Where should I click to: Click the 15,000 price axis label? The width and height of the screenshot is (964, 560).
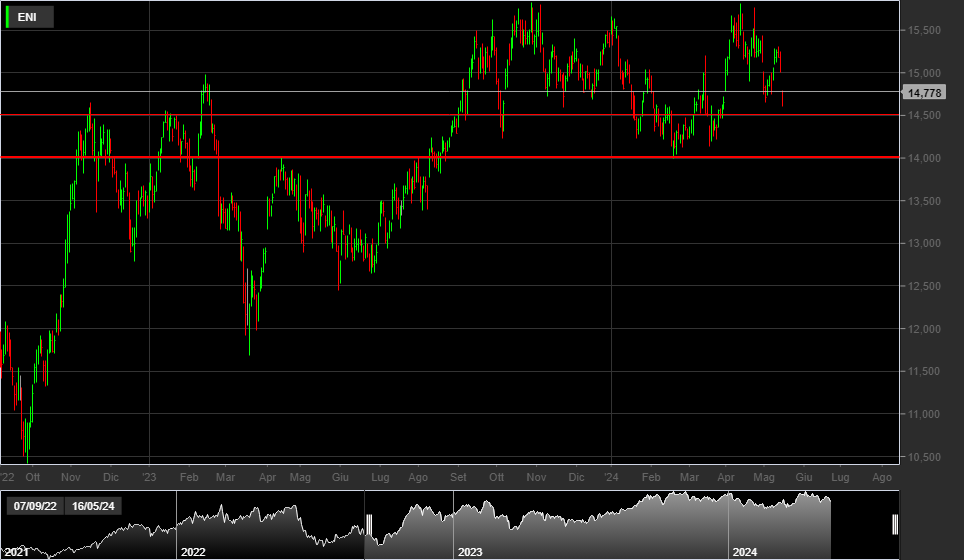[924, 73]
